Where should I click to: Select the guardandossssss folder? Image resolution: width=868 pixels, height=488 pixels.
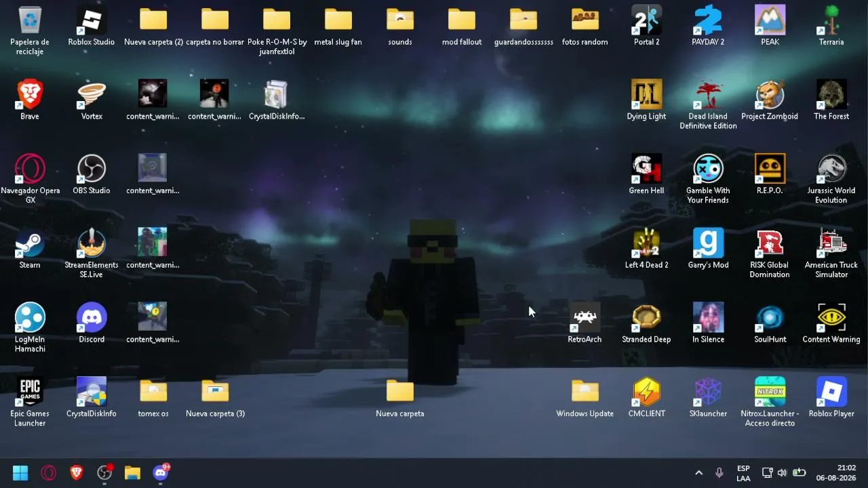coord(524,26)
